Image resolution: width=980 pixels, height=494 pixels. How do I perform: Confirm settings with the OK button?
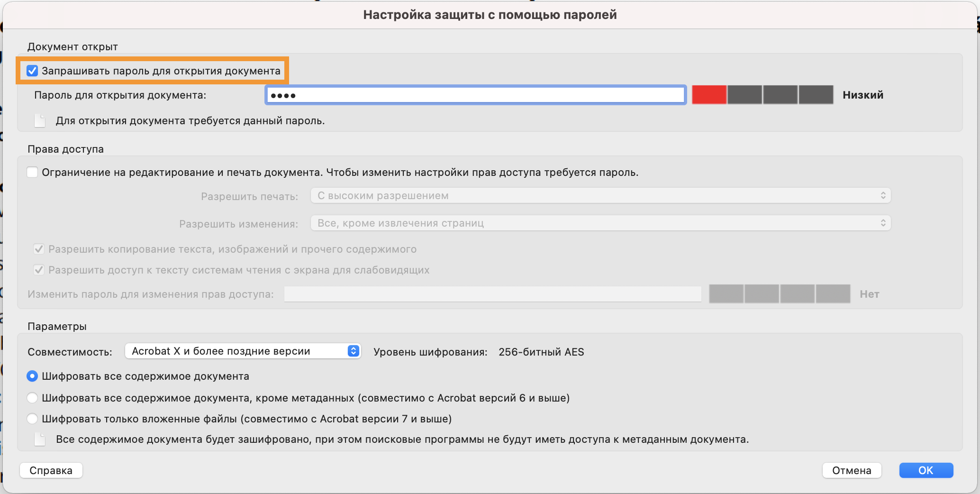point(926,470)
